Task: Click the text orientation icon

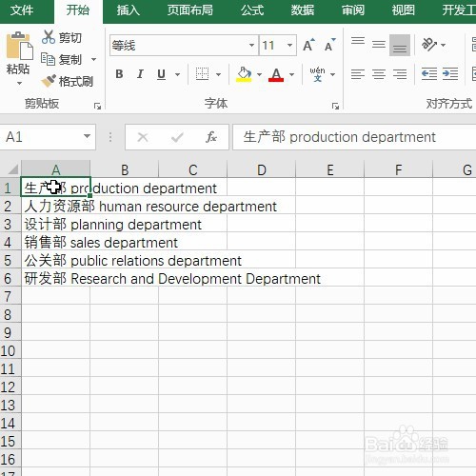Action: point(428,45)
